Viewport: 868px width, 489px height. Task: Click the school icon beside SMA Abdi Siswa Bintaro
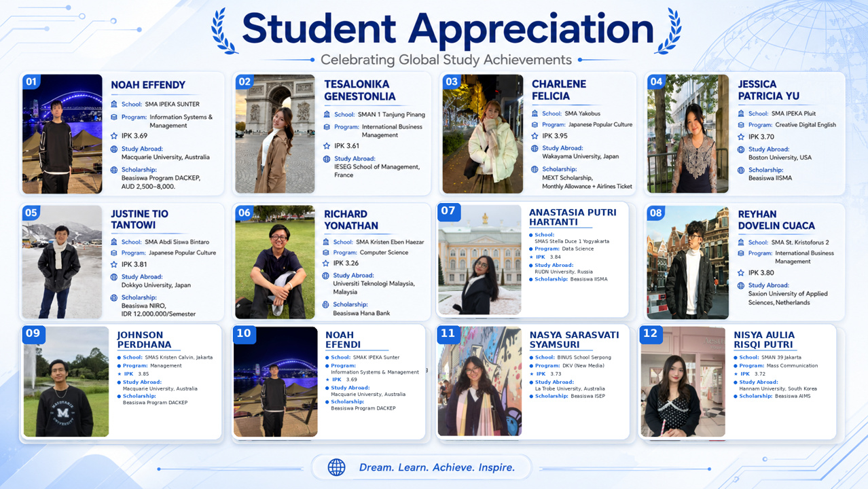coord(114,242)
